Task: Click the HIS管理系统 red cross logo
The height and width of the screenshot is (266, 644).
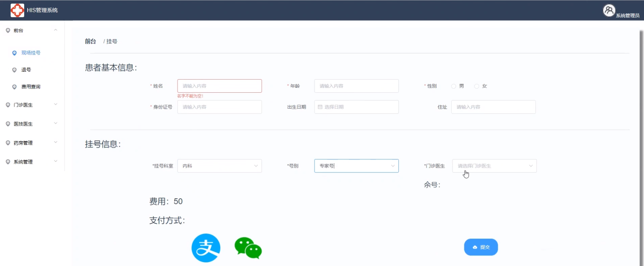Action: [x=17, y=10]
